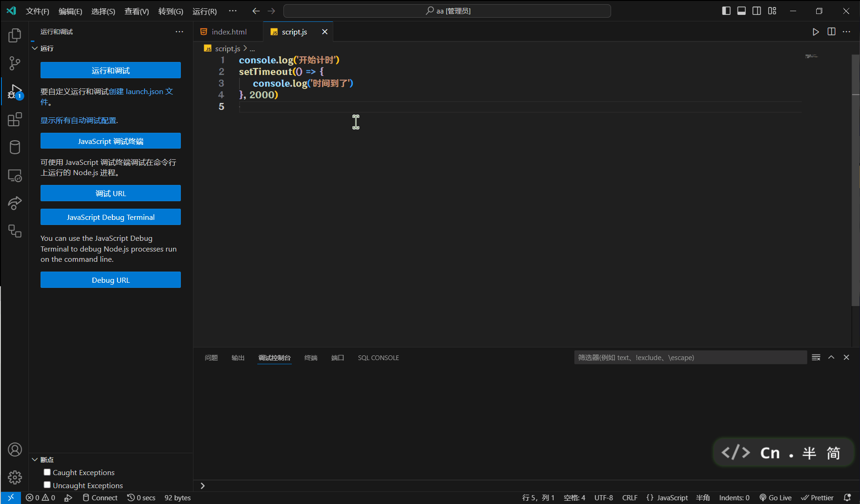Open the 查看(V) menu
The height and width of the screenshot is (504, 860).
point(137,11)
